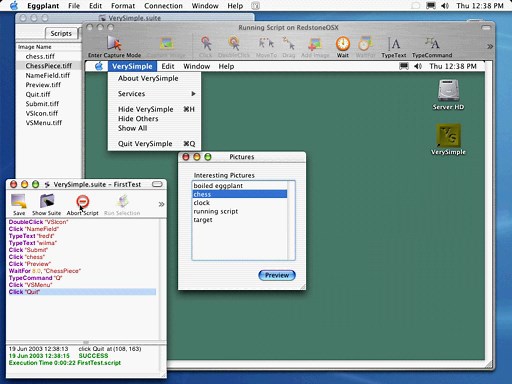The width and height of the screenshot is (512, 384).
Task: Click the Preview button
Action: [x=277, y=275]
